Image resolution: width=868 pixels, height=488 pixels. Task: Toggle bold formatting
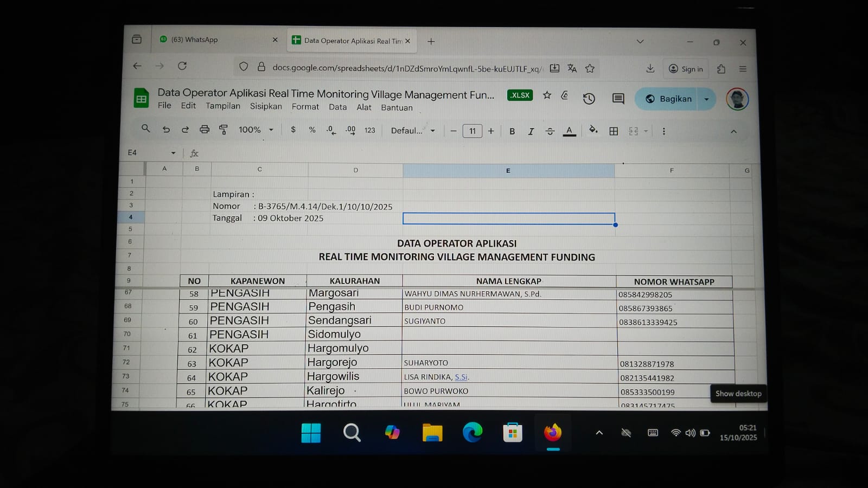pyautogui.click(x=512, y=131)
